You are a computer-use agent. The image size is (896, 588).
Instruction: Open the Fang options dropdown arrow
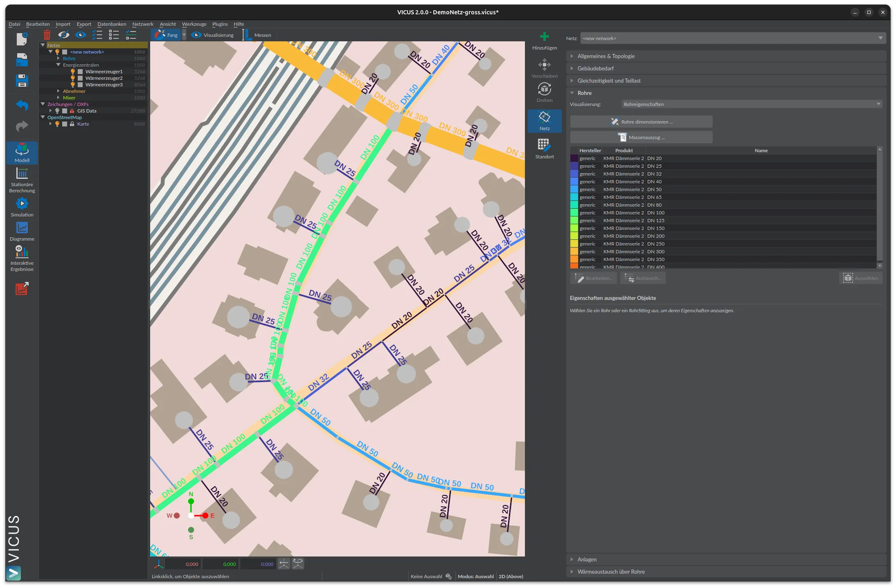[184, 35]
